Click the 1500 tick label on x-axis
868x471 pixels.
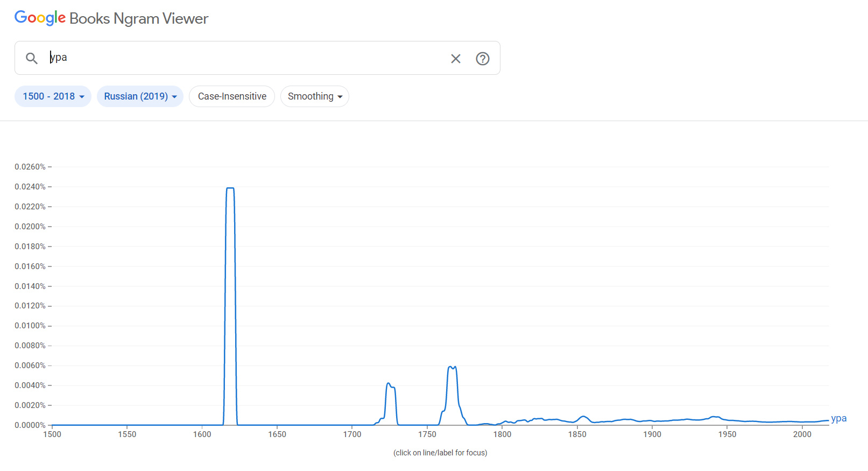52,434
